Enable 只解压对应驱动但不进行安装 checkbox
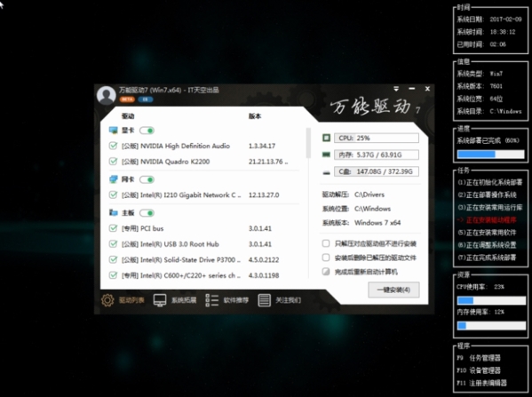This screenshot has width=532, height=397. (x=326, y=243)
